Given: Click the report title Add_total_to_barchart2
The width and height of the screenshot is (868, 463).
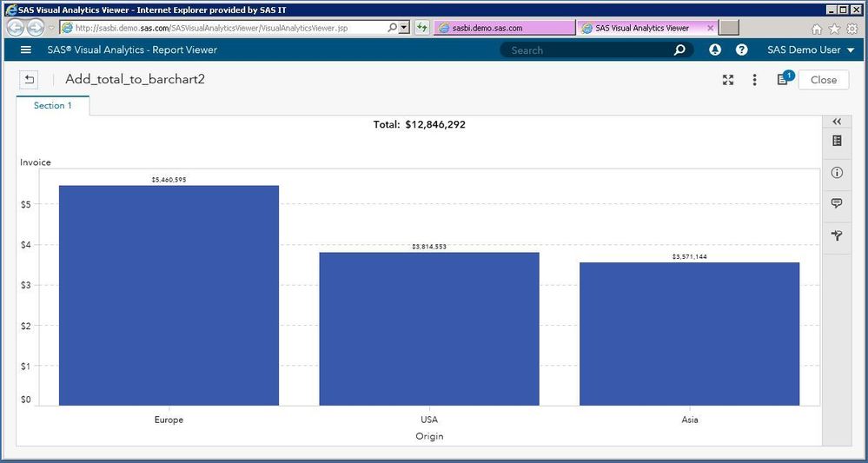Looking at the screenshot, I should 135,79.
